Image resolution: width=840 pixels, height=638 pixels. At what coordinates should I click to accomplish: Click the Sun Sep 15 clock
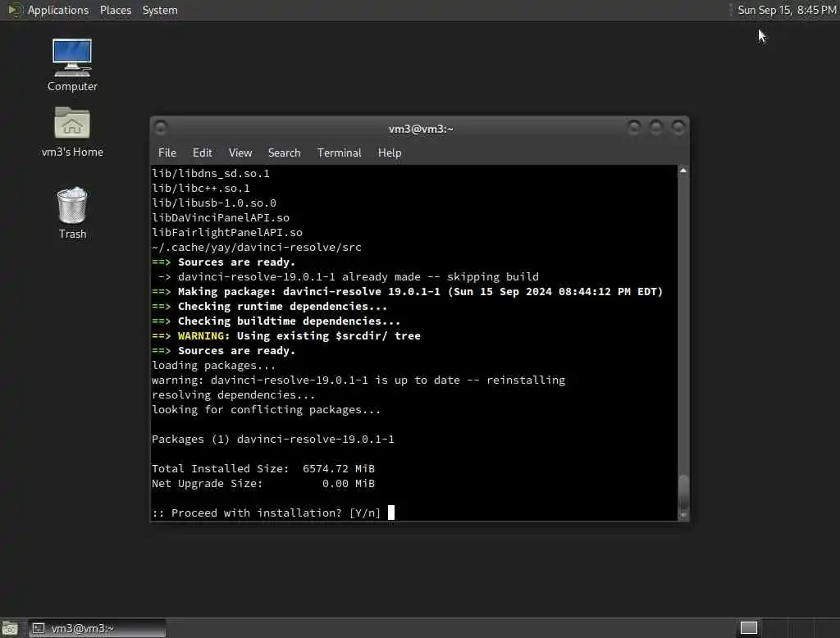pos(787,10)
